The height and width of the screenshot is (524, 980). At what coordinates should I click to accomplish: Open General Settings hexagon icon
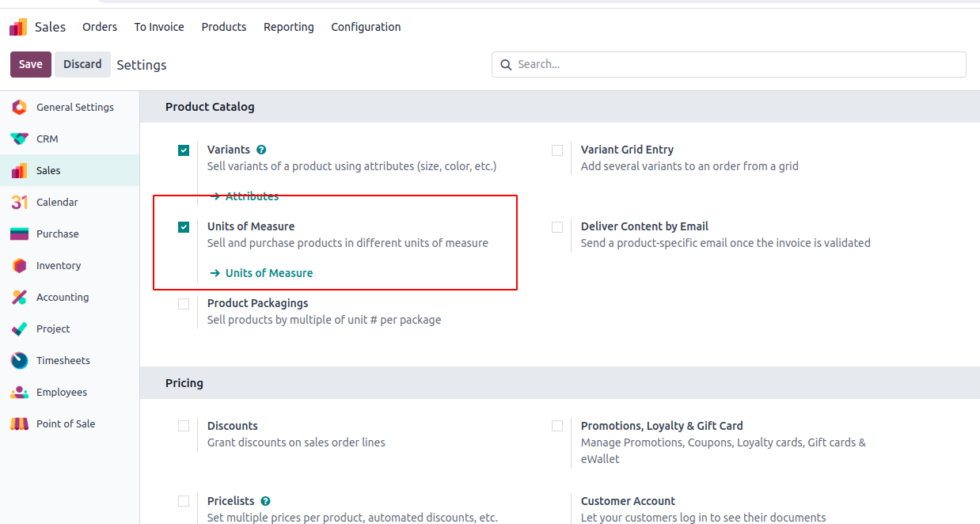click(20, 107)
